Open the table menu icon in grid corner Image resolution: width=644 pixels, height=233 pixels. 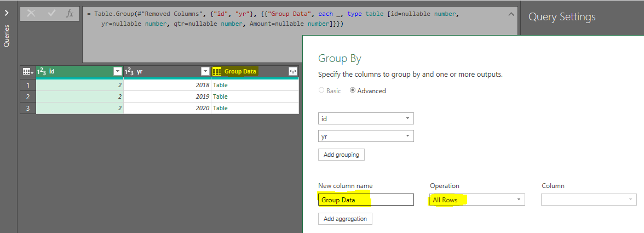[x=28, y=72]
